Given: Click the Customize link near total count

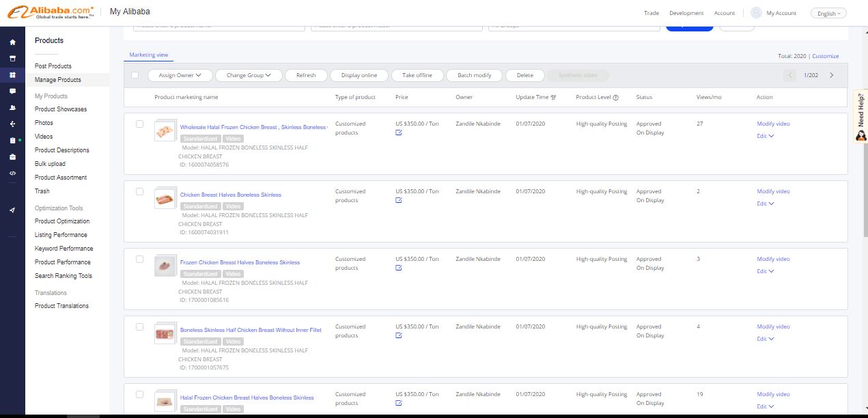Looking at the screenshot, I should [x=825, y=56].
